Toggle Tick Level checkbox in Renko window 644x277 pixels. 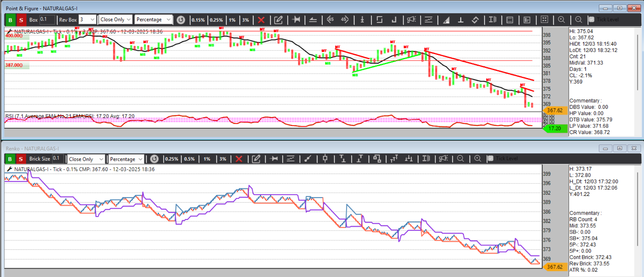tap(490, 159)
